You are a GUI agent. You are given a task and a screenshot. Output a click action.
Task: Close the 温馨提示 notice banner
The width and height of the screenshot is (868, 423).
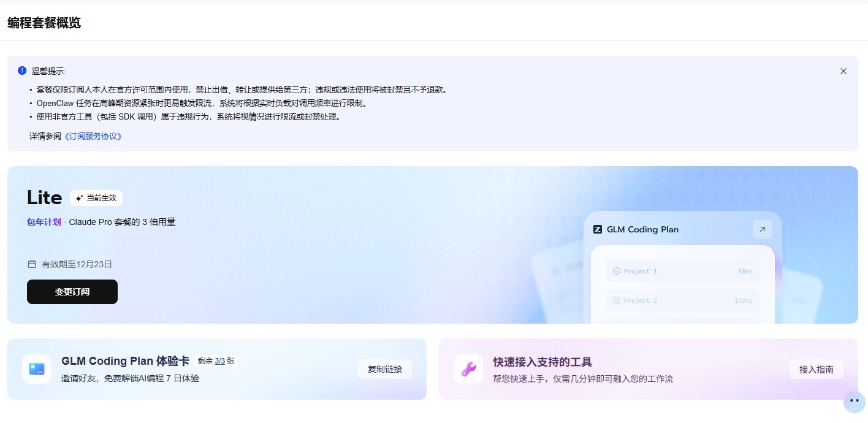(x=843, y=71)
